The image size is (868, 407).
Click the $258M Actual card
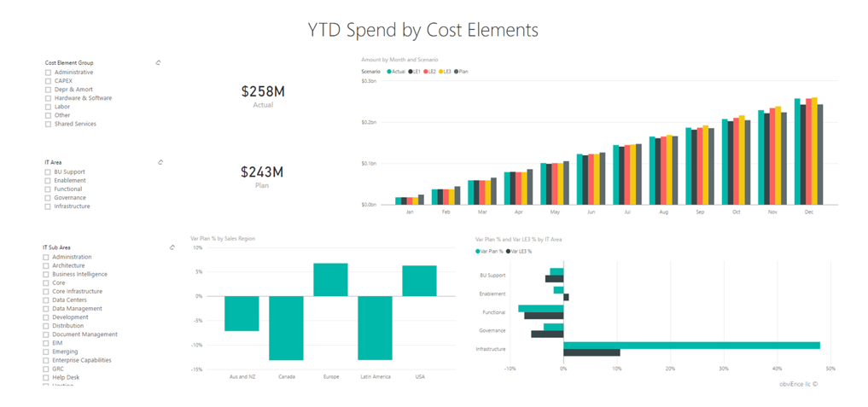pyautogui.click(x=262, y=96)
